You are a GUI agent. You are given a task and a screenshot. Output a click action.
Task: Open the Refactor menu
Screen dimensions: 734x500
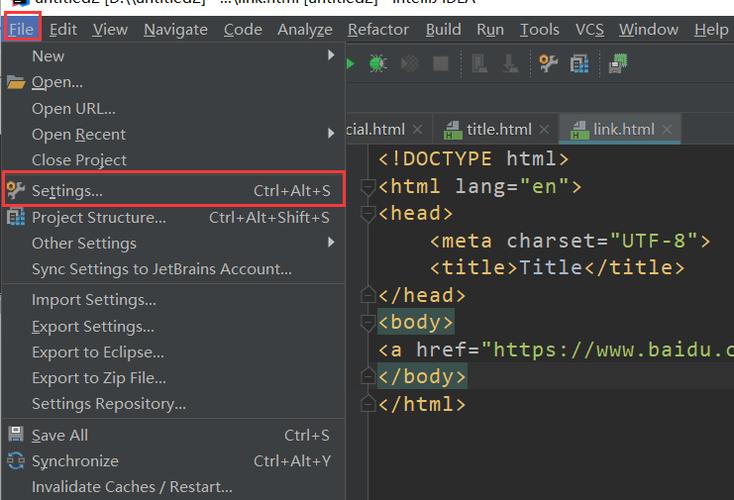[x=377, y=29]
